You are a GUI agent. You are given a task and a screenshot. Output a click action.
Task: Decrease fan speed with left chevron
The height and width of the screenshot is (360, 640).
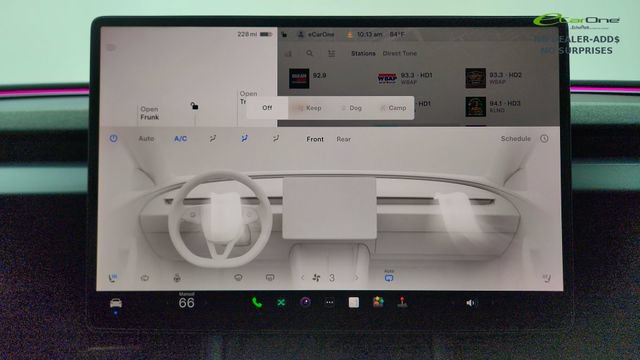point(302,278)
